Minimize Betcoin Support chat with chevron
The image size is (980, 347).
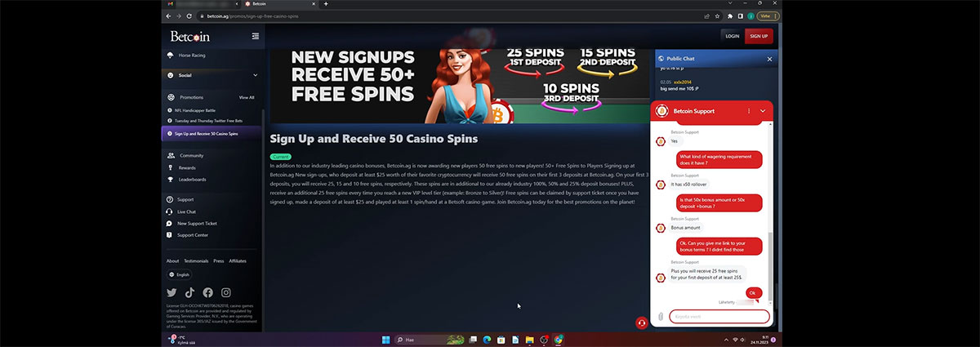763,110
